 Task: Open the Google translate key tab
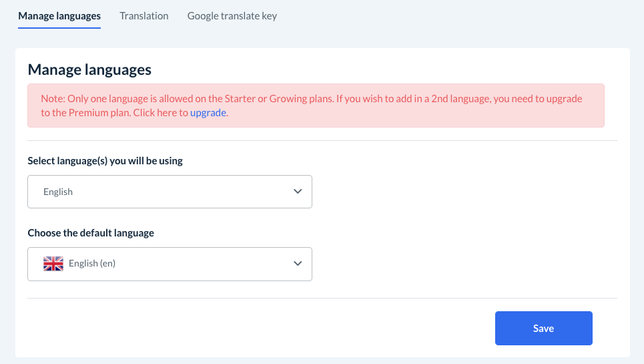[232, 15]
